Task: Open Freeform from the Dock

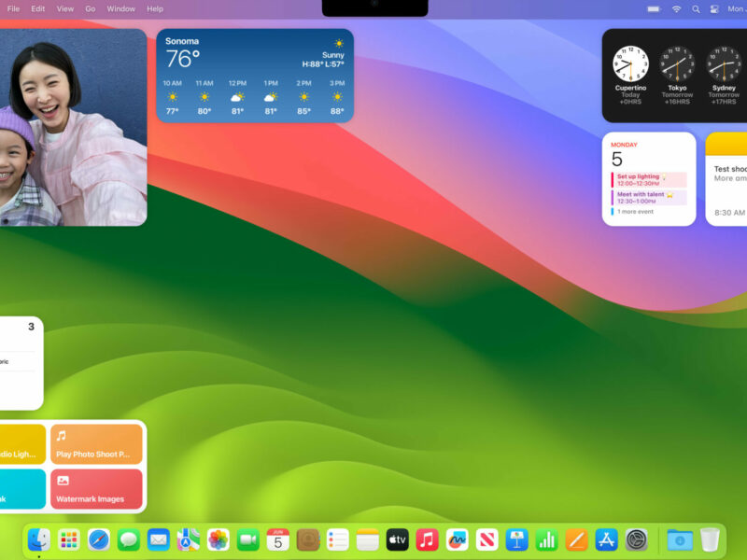Action: click(x=458, y=540)
